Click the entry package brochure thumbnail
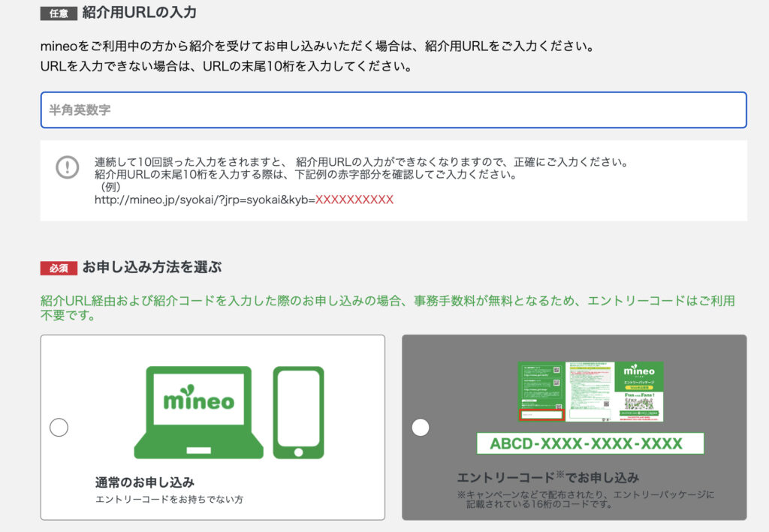This screenshot has width=769, height=532. 590,392
